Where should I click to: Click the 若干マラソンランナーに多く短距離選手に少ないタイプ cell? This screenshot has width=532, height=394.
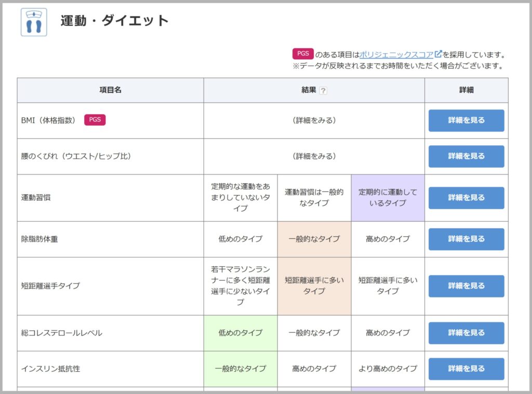[x=241, y=286]
